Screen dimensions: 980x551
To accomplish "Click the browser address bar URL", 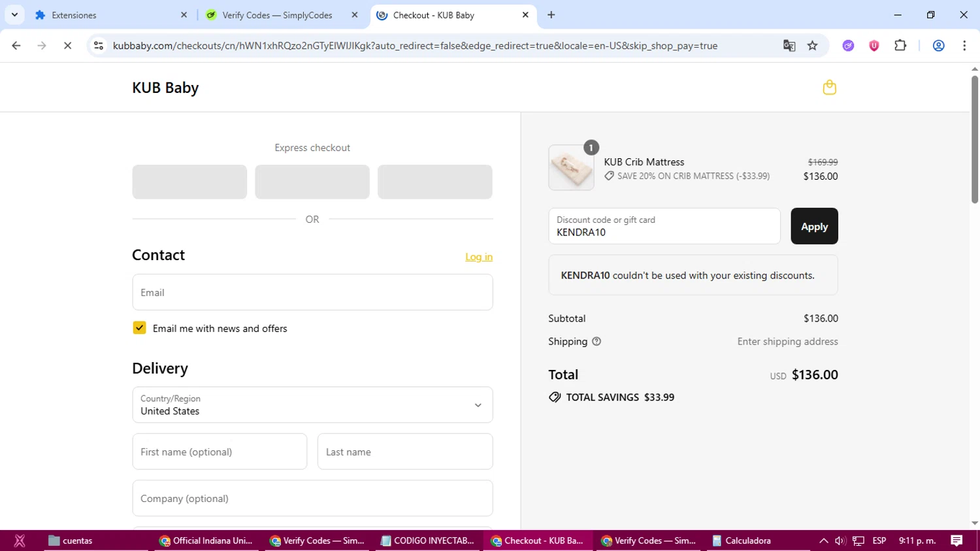I will click(415, 46).
